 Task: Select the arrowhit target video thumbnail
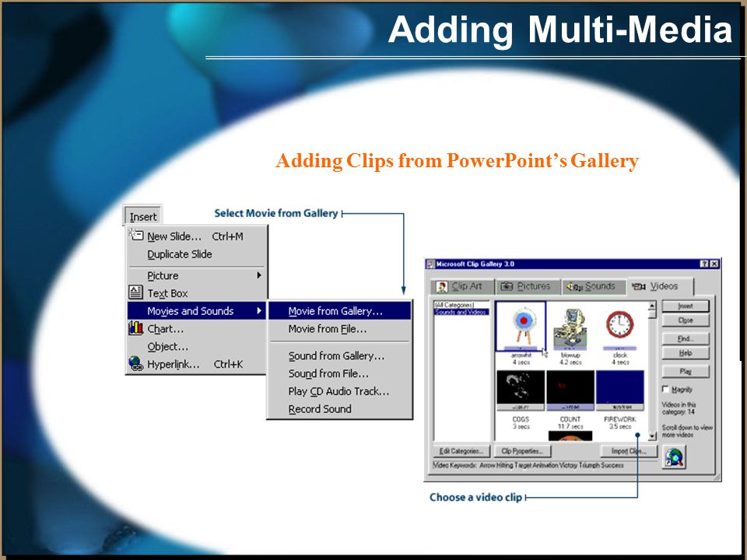point(521,327)
